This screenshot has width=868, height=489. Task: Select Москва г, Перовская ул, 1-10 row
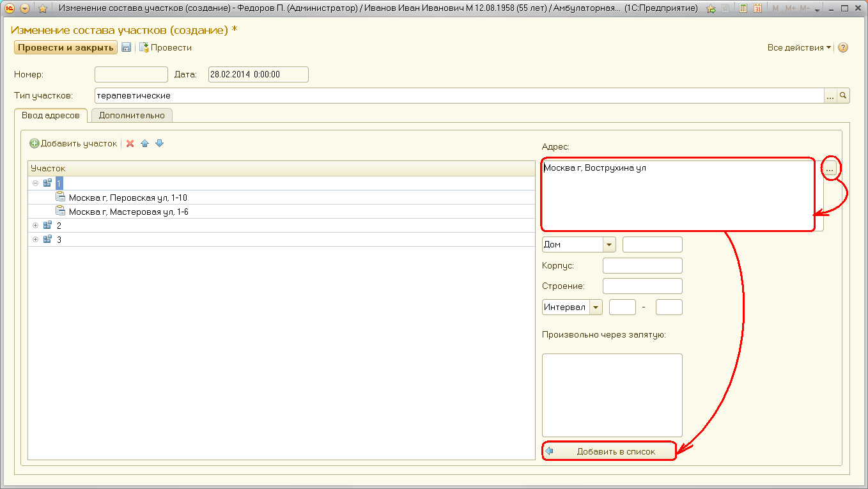point(281,198)
